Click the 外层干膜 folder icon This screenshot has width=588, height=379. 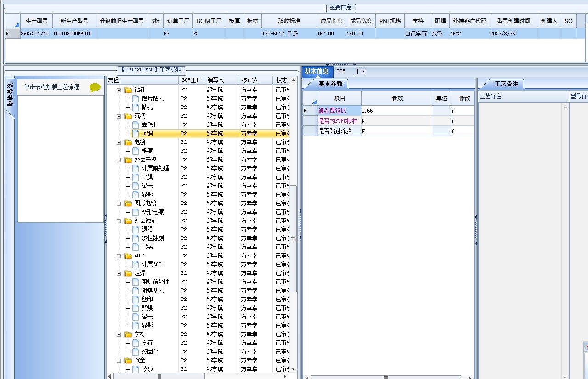click(x=128, y=159)
